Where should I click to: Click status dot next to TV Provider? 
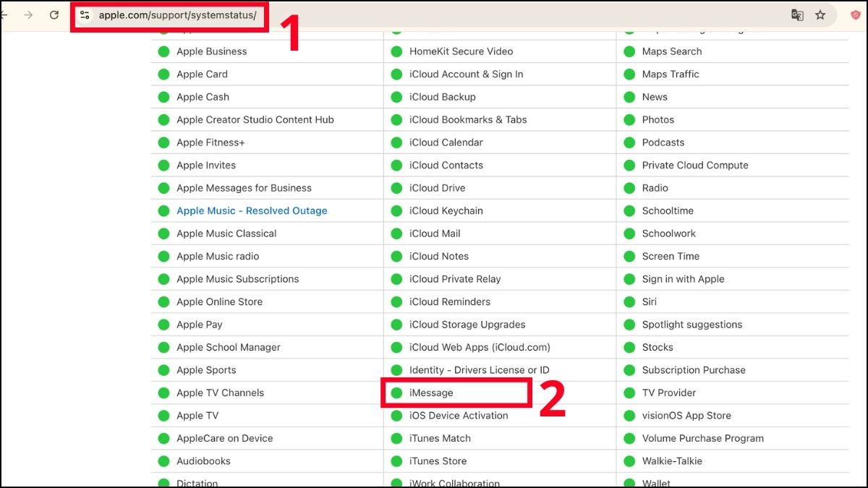(629, 393)
